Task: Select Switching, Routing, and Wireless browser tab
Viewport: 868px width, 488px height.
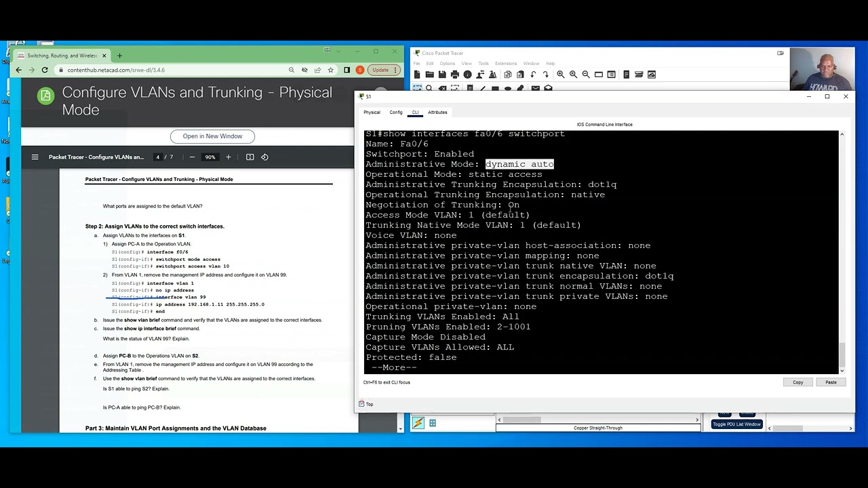Action: pyautogui.click(x=61, y=56)
